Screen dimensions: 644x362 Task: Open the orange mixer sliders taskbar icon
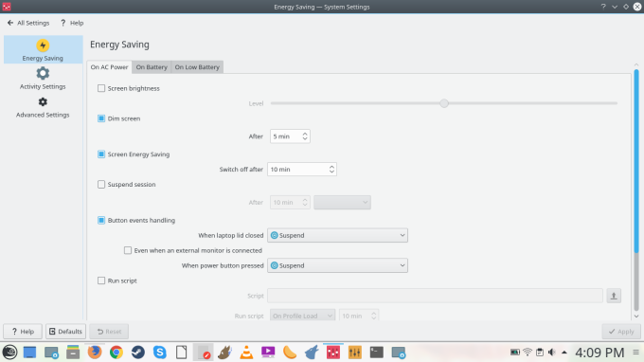click(x=355, y=353)
